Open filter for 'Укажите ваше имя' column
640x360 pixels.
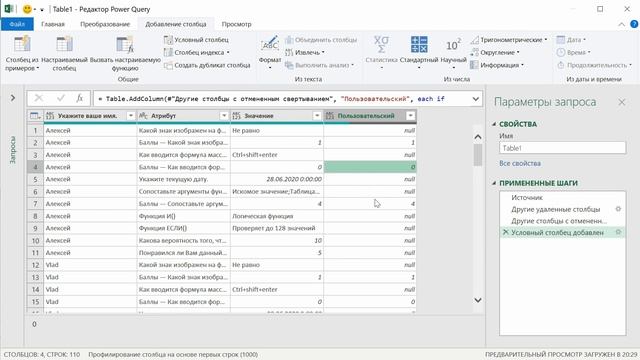(131, 116)
